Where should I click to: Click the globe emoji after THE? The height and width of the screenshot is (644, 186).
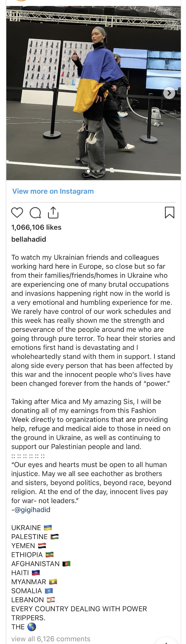coord(32,627)
